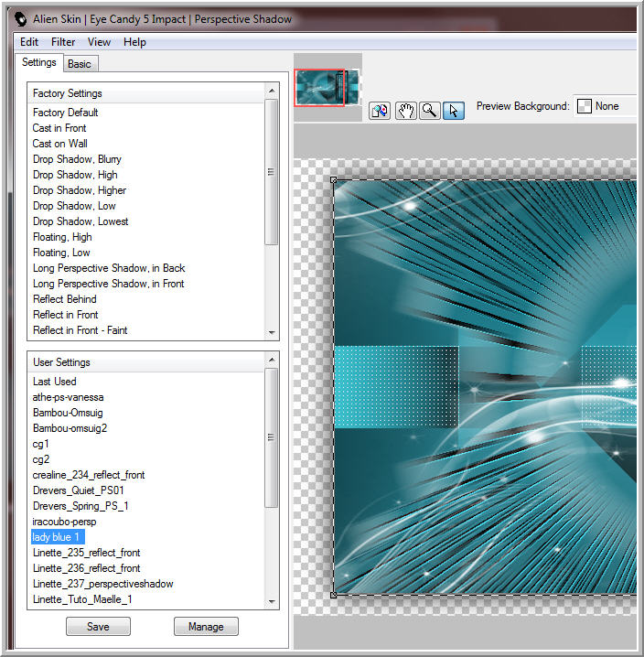This screenshot has width=644, height=657.
Task: Select Factory Default preset
Action: (x=65, y=113)
